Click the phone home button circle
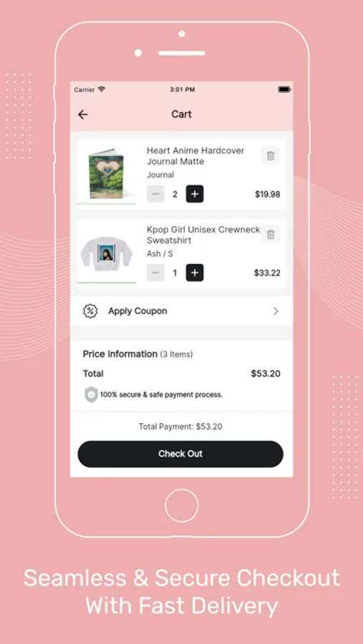Viewport: 363px width, 644px height. (182, 506)
